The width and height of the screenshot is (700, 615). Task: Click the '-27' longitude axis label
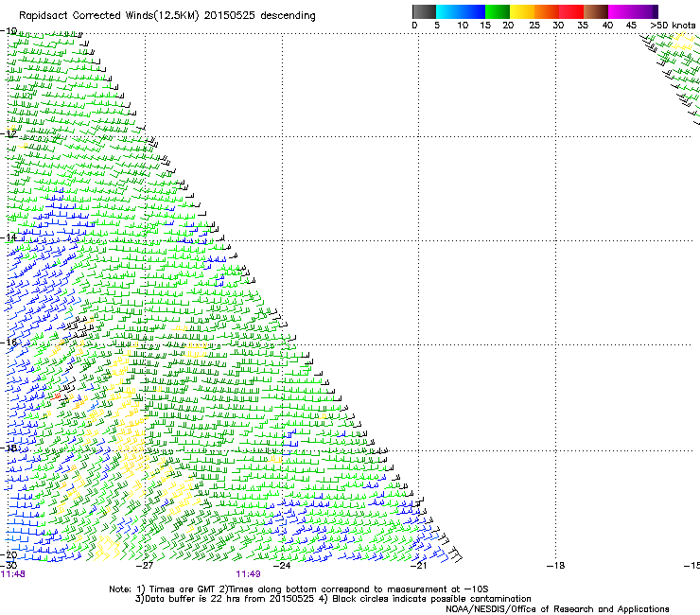(145, 566)
